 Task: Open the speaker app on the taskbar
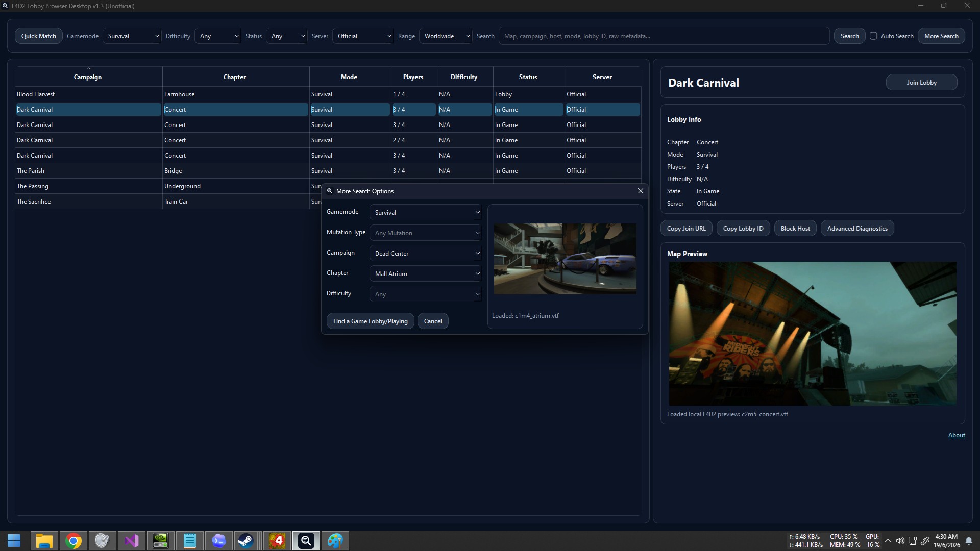click(x=102, y=541)
